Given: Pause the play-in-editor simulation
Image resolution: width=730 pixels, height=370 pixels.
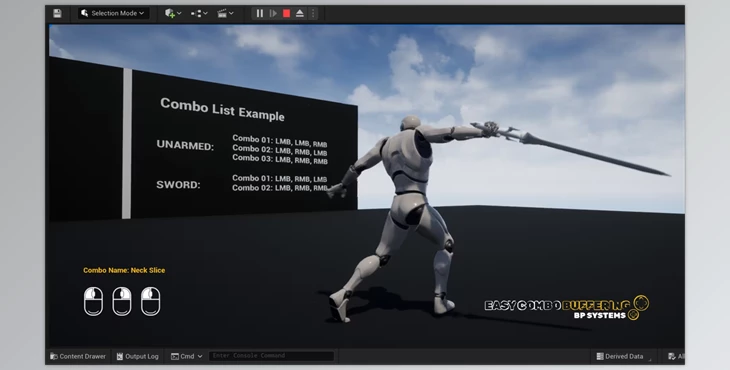Looking at the screenshot, I should coord(260,13).
